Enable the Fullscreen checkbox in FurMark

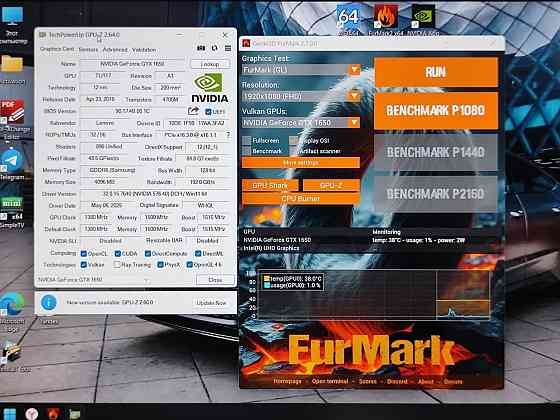(x=246, y=140)
